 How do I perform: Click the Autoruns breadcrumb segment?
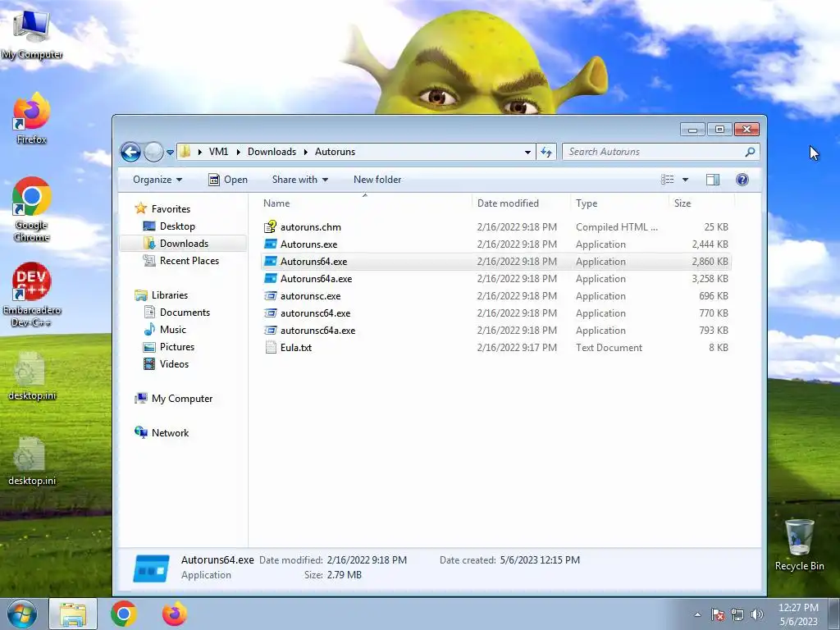335,152
